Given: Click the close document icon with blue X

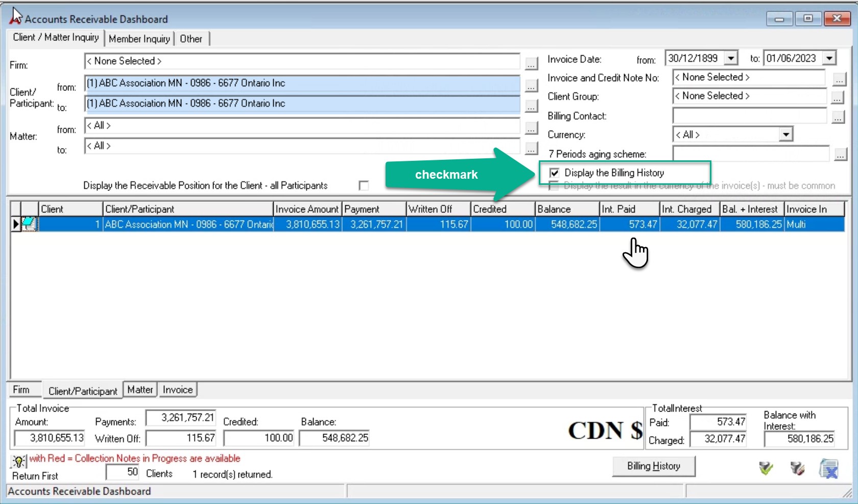Looking at the screenshot, I should click(x=829, y=468).
